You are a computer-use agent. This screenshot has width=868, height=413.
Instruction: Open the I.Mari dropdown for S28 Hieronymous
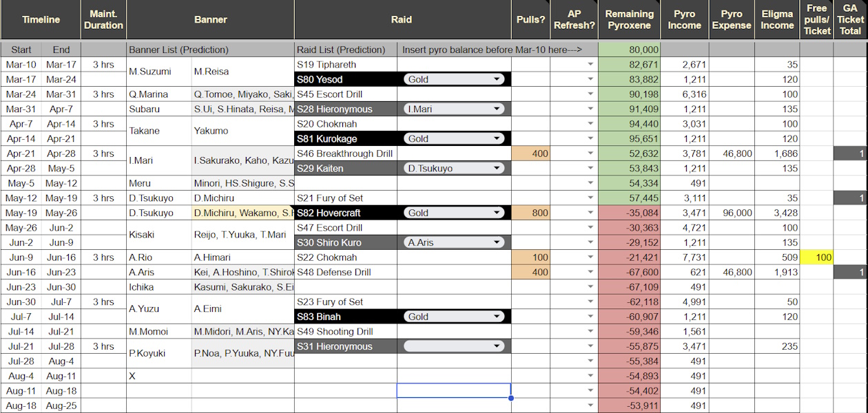coord(454,109)
